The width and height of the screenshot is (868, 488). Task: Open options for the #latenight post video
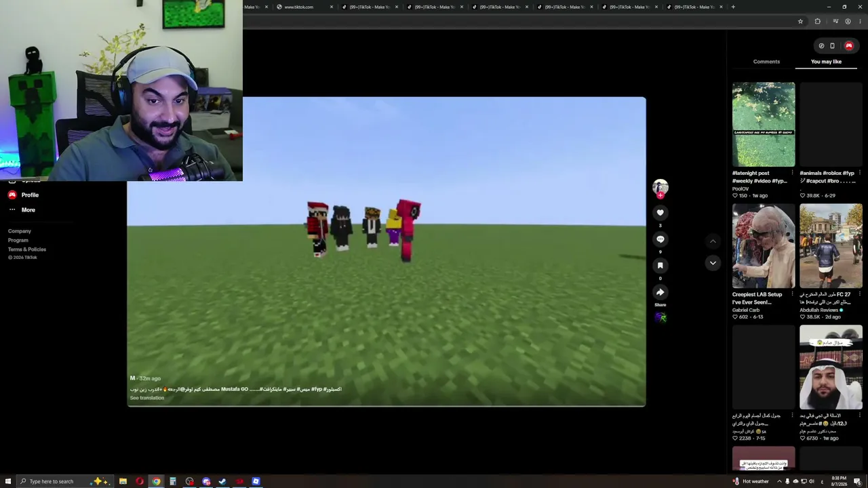tap(792, 174)
